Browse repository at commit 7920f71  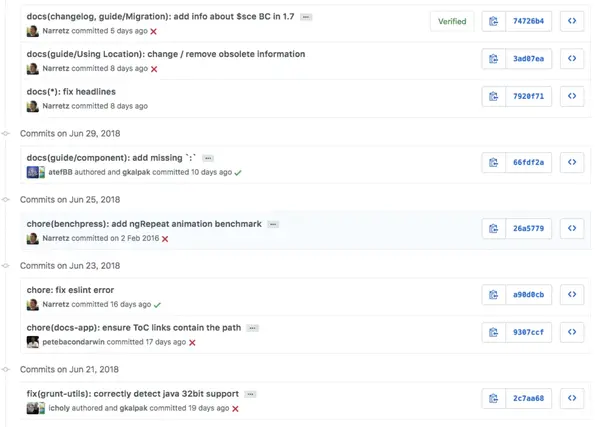(571, 97)
